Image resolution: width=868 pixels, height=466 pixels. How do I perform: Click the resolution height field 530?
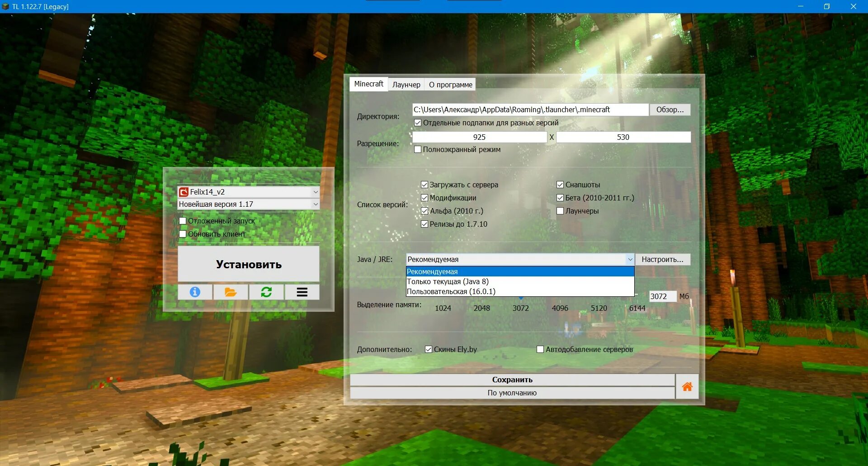623,137
